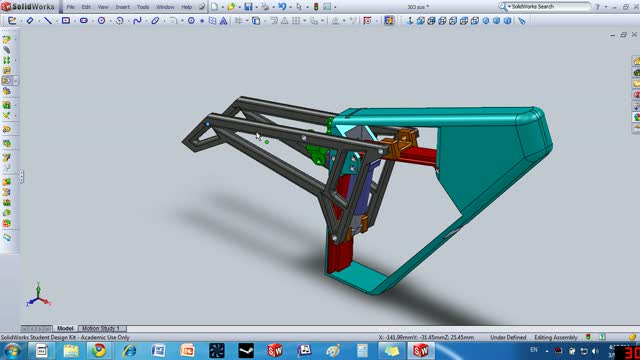Click the Help question mark button

click(x=598, y=7)
